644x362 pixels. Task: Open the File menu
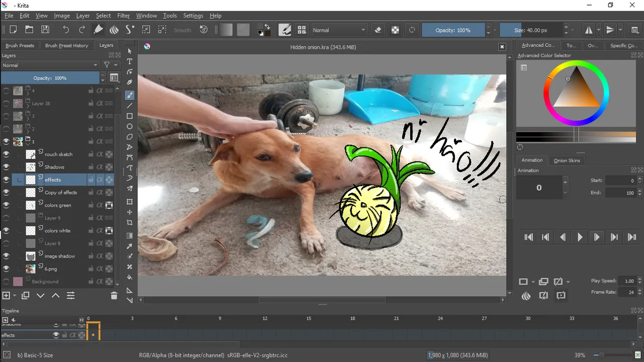(x=9, y=16)
